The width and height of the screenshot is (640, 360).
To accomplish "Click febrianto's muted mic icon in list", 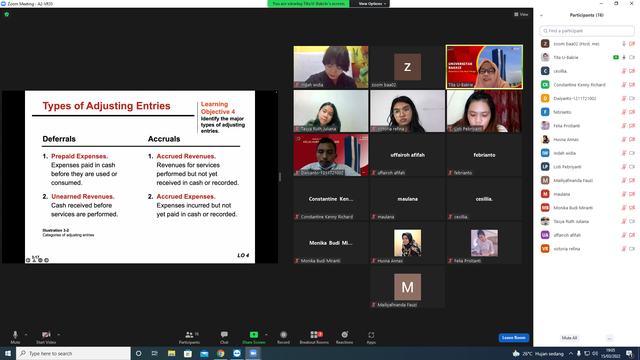I will tap(624, 112).
